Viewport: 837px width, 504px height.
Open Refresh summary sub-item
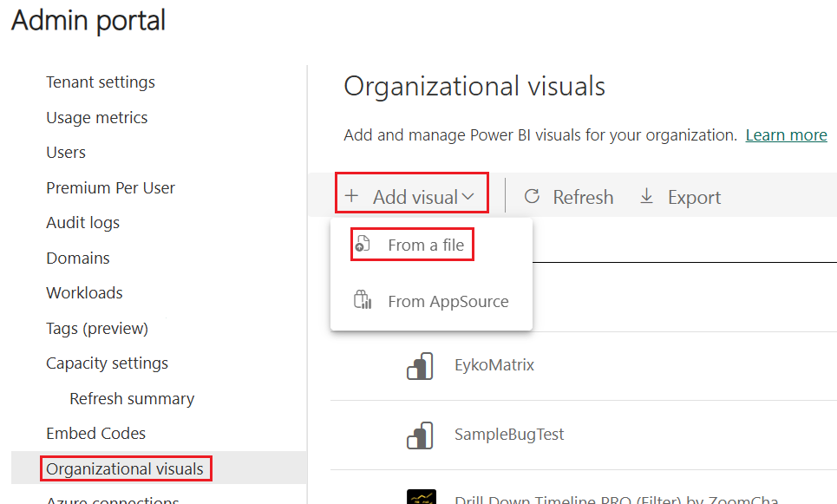132,399
